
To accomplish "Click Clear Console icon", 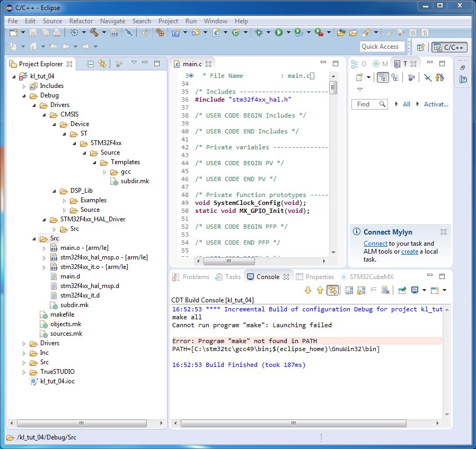I will 385,290.
